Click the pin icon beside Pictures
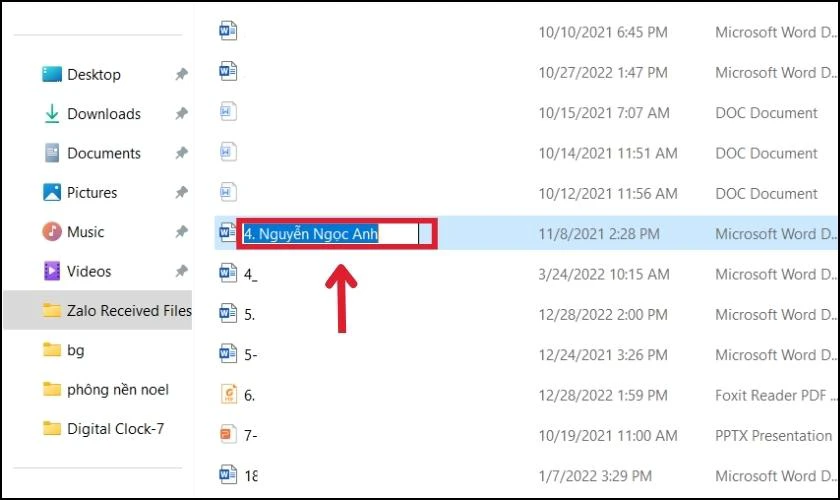Viewport: 840px width, 500px height. click(182, 192)
